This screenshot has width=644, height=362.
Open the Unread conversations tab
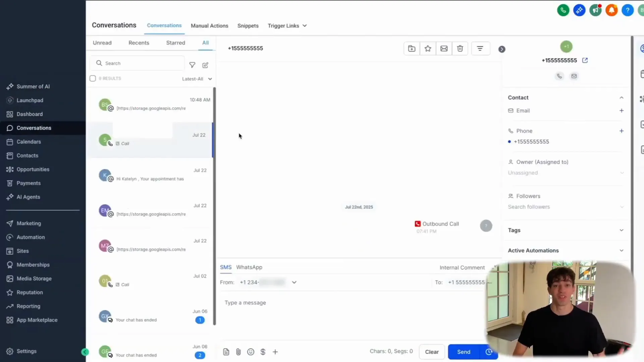coord(102,43)
